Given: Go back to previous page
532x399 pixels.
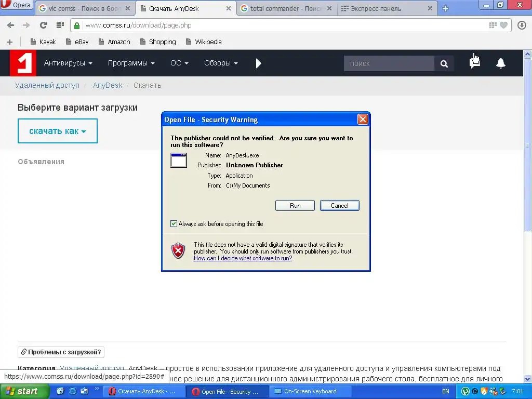Looking at the screenshot, I should click(x=10, y=25).
